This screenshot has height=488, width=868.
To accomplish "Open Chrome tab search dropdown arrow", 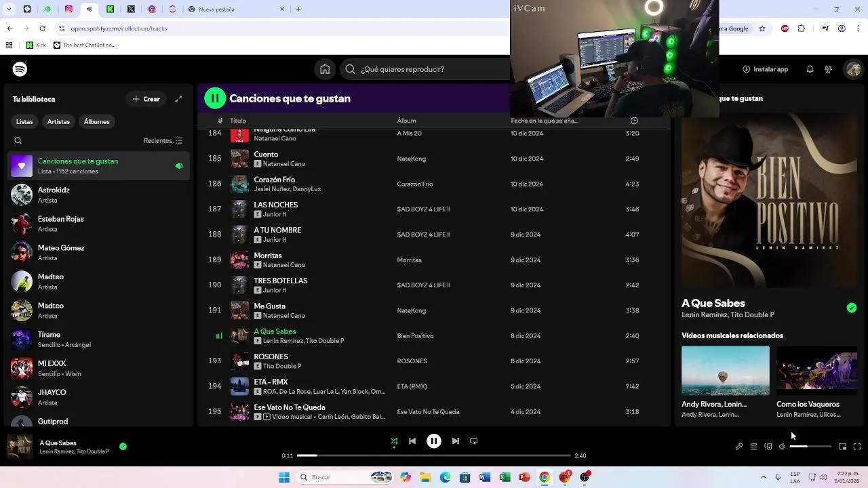I will (9, 9).
